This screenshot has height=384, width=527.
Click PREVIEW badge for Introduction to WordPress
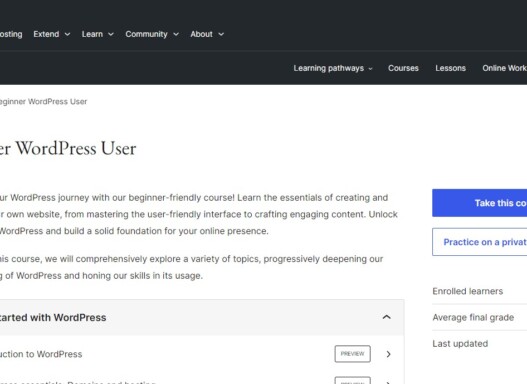[x=353, y=354]
